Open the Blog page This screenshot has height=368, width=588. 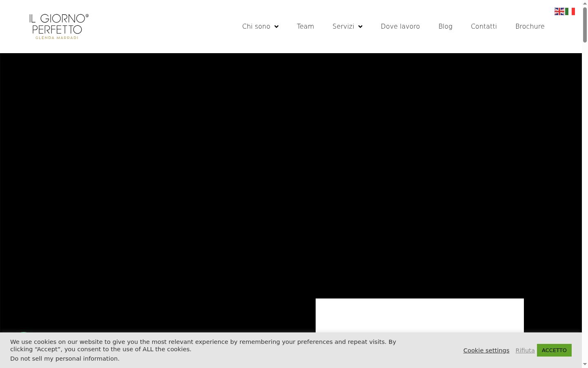[445, 26]
